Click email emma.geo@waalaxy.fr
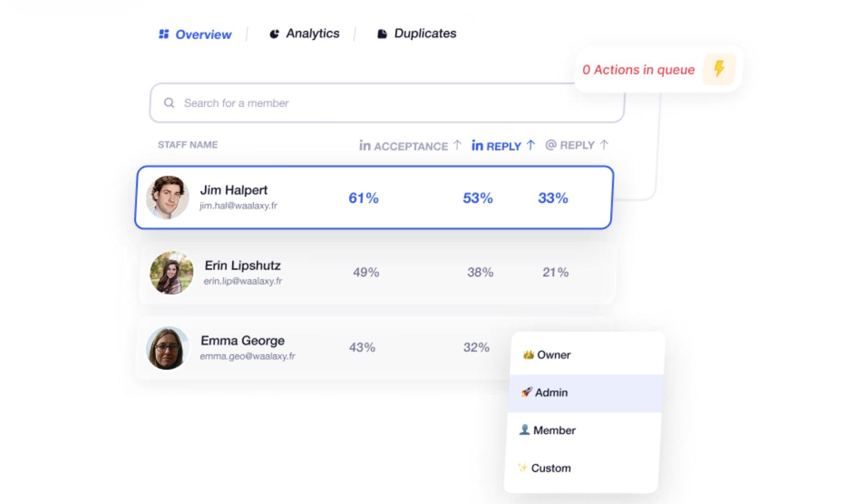This screenshot has height=504, width=857. coord(248,356)
